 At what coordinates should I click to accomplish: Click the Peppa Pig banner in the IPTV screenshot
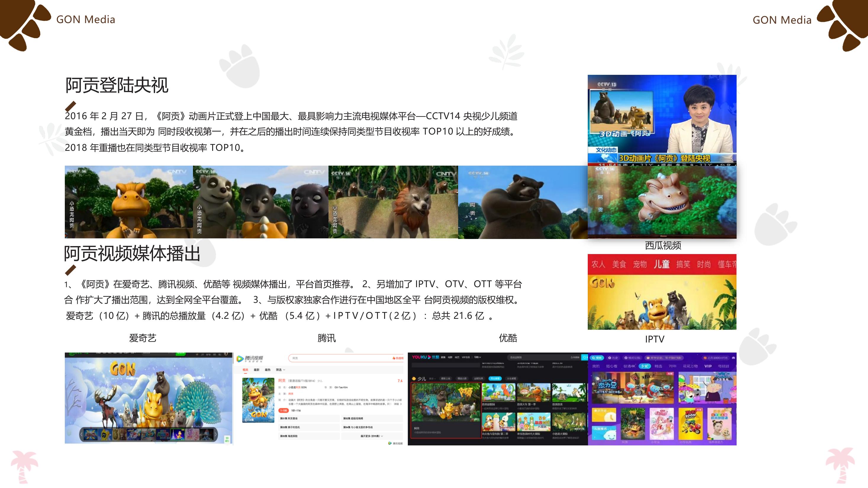[x=708, y=388]
